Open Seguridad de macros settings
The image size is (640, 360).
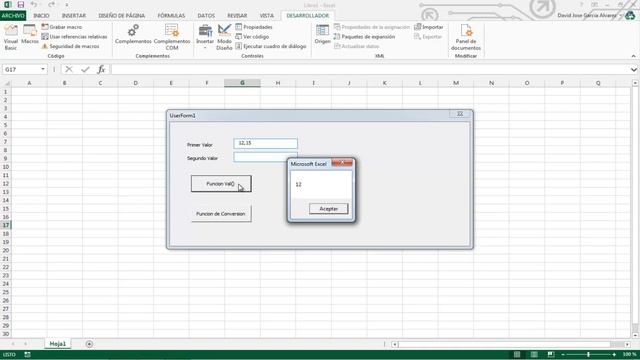[x=70, y=47]
